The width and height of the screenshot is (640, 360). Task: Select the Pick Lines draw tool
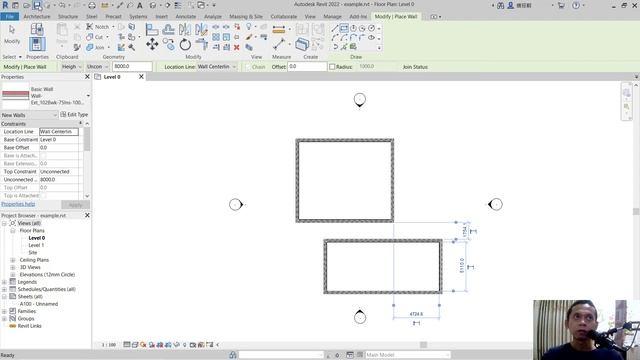click(344, 47)
